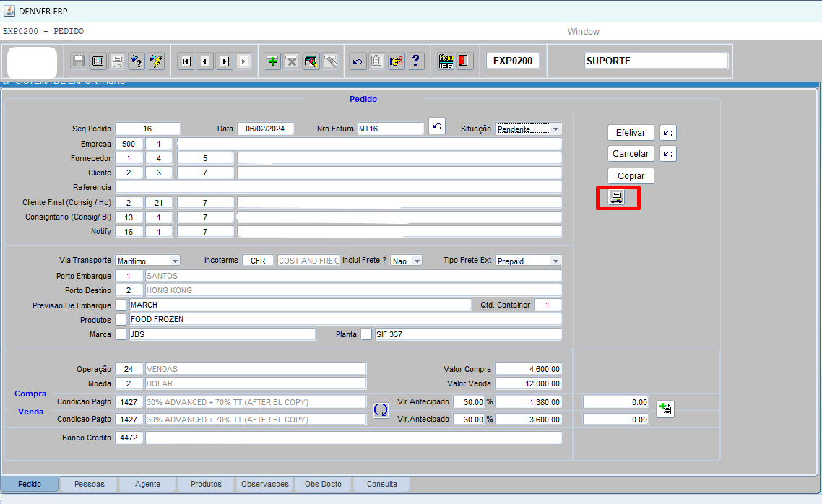Switch to the Produtos tab

[x=206, y=484]
